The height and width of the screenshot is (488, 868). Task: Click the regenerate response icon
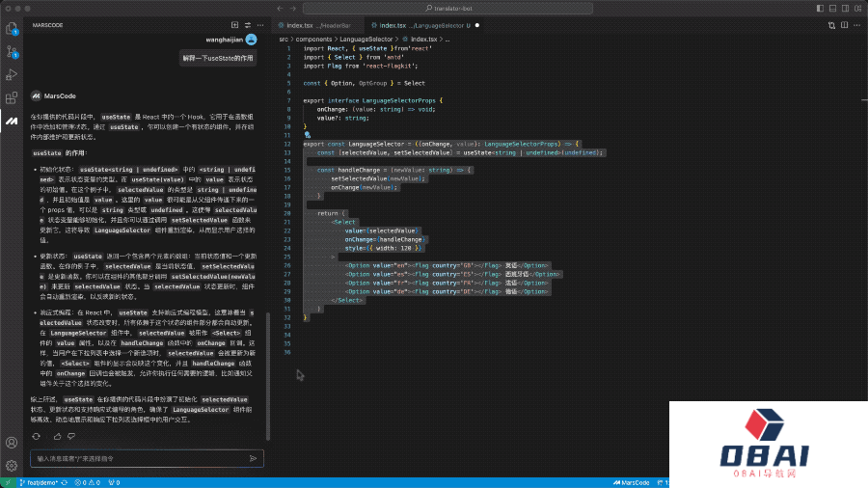35,436
